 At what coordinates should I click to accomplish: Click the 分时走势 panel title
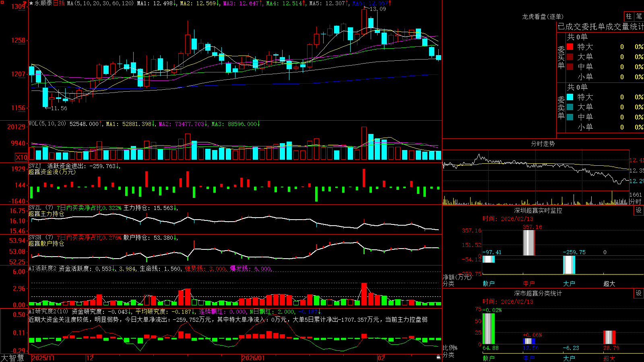point(543,144)
